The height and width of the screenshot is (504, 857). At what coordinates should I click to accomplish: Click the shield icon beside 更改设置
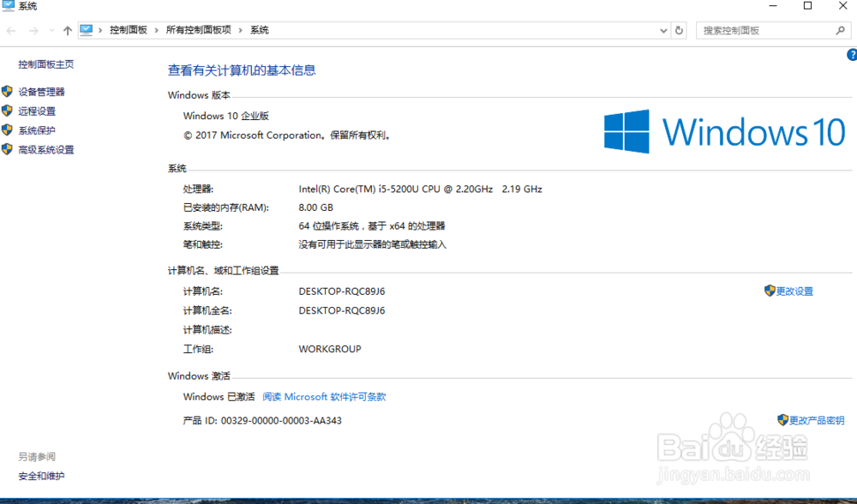click(x=770, y=291)
